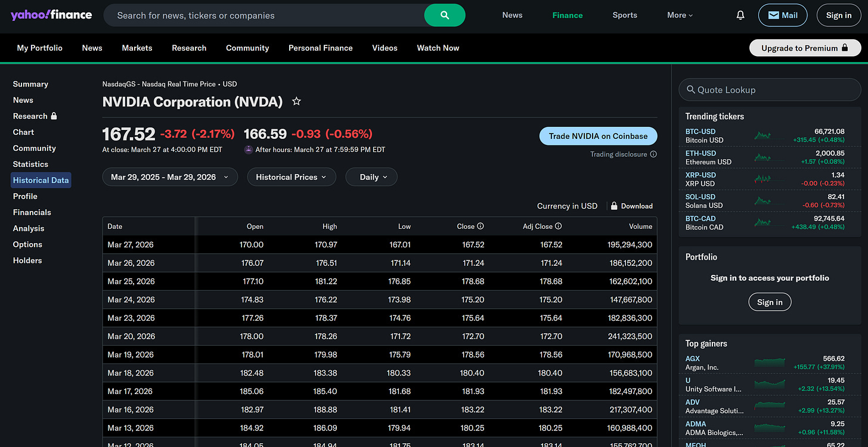868x447 pixels.
Task: Open the Holders sidebar tab
Action: click(27, 260)
